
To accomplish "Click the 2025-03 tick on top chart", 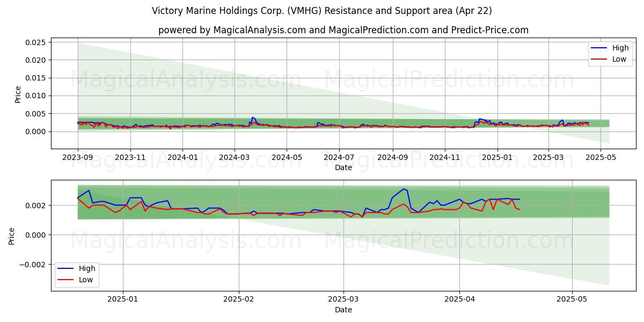I will point(548,157).
